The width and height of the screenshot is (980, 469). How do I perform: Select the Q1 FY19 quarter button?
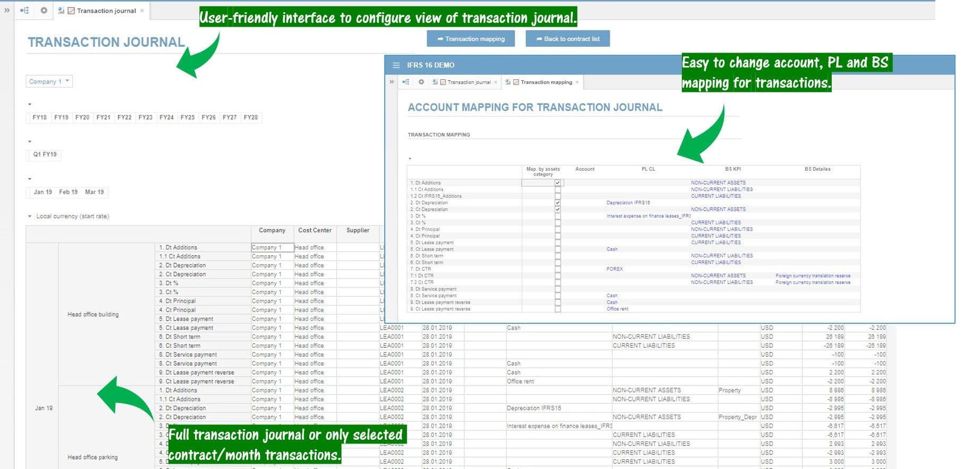point(45,155)
